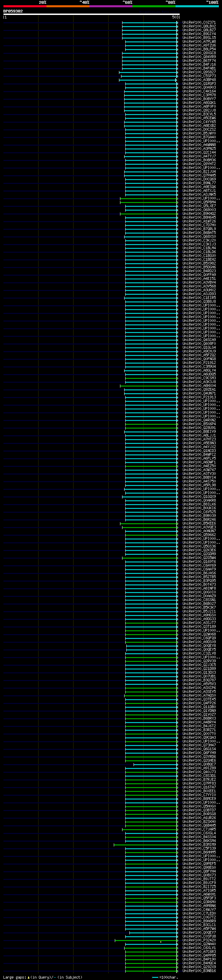The width and height of the screenshot is (222, 980).
Task: Select hit label UniRef100_C6XLV1
Action: pyautogui.click(x=199, y=948)
